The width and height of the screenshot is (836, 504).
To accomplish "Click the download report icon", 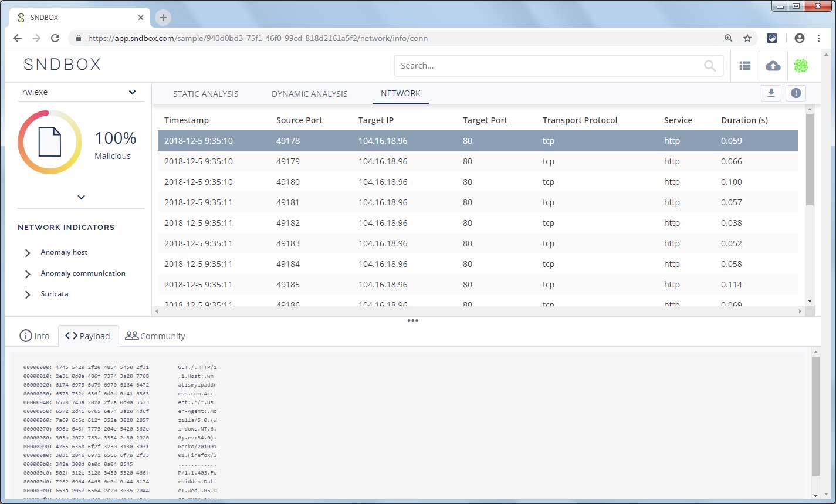I will click(x=771, y=93).
